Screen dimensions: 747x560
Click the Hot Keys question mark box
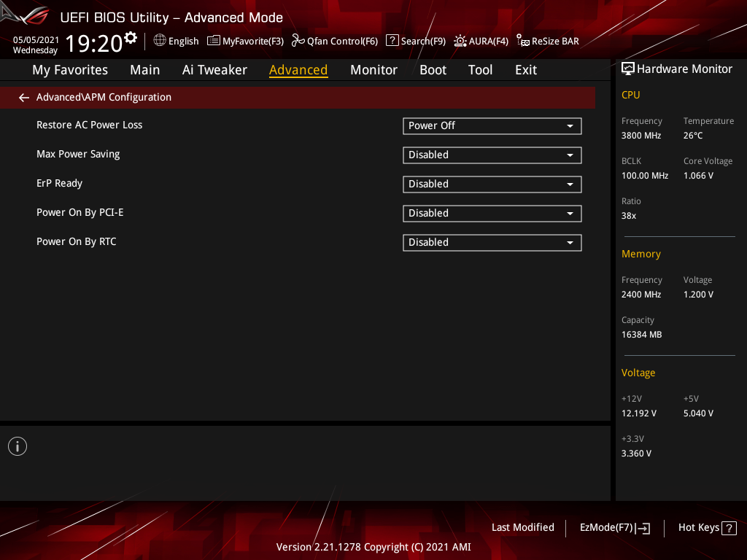pyautogui.click(x=729, y=528)
